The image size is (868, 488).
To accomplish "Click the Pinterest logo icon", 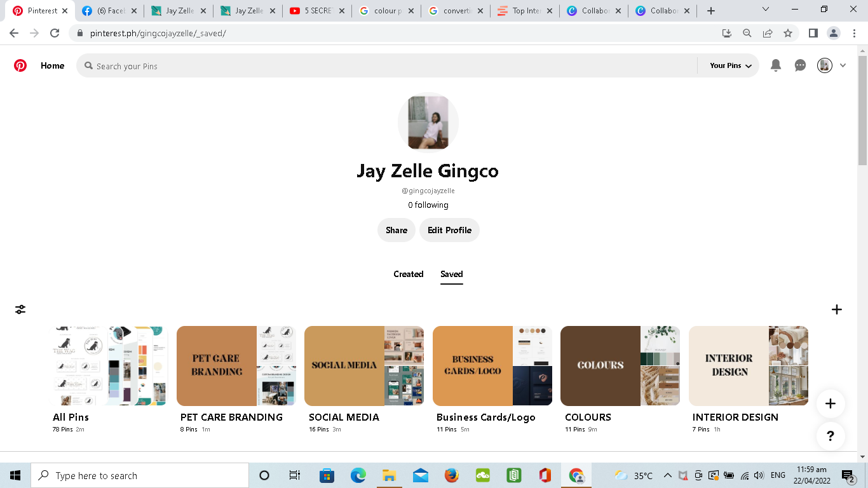I will tap(20, 65).
